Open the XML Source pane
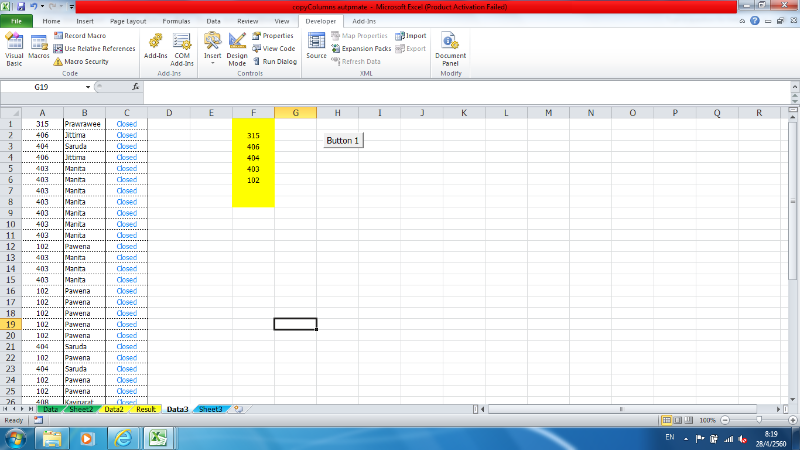The height and width of the screenshot is (450, 800). 316,46
